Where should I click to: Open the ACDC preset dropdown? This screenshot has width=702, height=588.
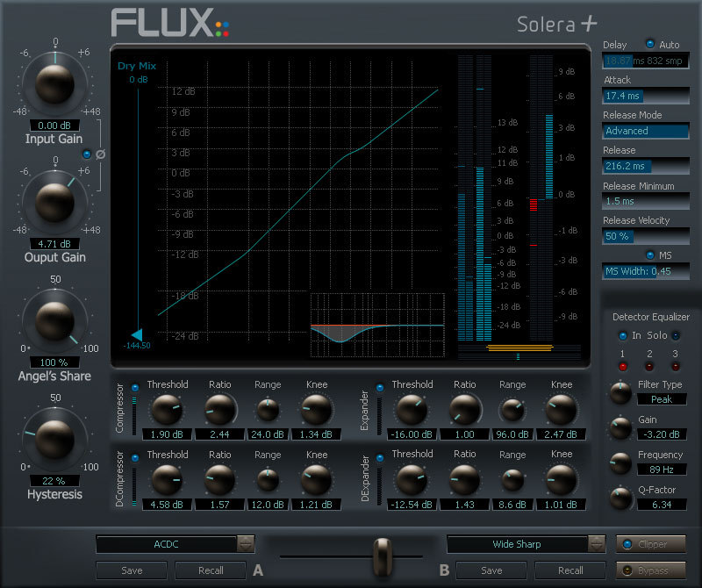[x=173, y=544]
